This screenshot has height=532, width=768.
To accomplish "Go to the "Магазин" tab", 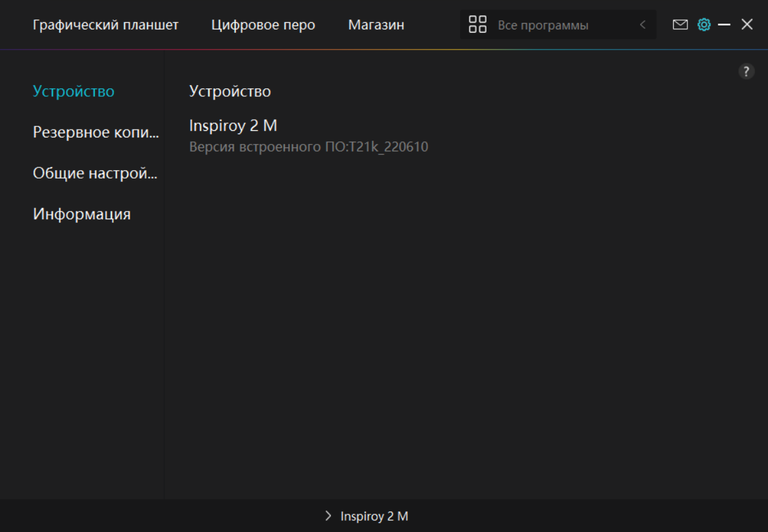I will click(x=376, y=25).
